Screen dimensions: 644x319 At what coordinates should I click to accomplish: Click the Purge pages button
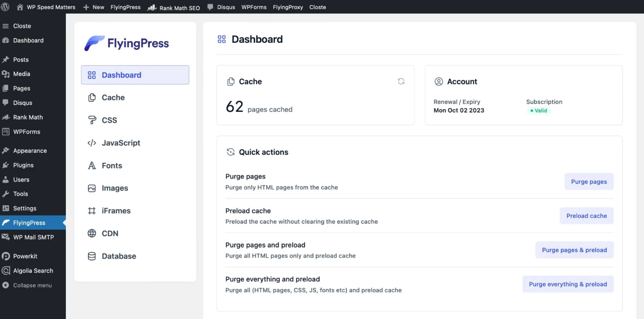[589, 181]
